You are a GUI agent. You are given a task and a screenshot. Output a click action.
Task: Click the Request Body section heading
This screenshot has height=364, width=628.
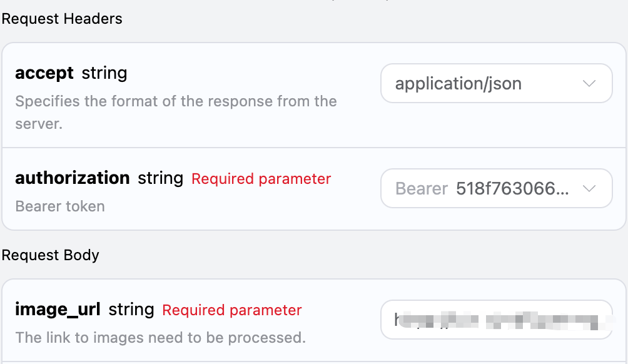[x=51, y=255]
